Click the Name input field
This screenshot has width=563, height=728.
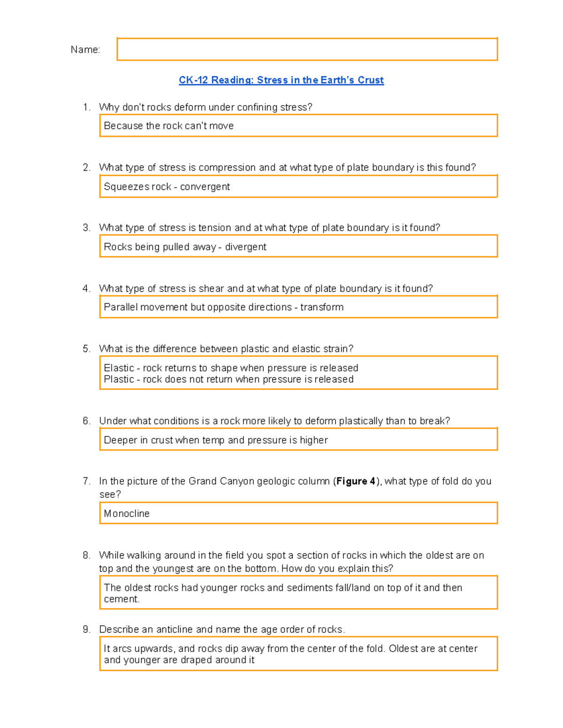point(307,49)
